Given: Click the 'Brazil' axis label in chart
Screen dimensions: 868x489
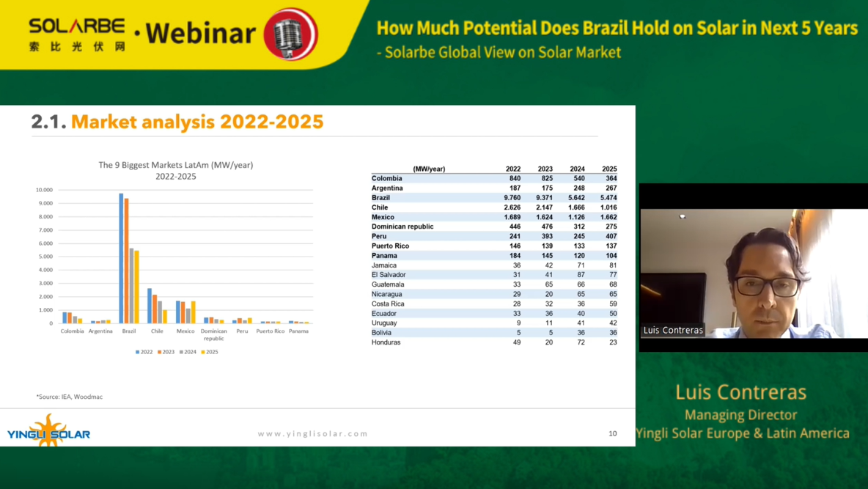Looking at the screenshot, I should (x=129, y=331).
